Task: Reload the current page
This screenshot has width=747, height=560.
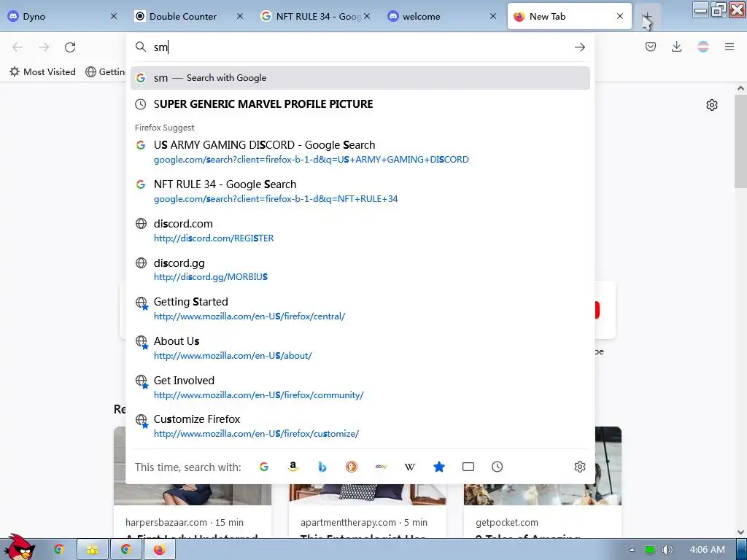Action: pyautogui.click(x=70, y=47)
